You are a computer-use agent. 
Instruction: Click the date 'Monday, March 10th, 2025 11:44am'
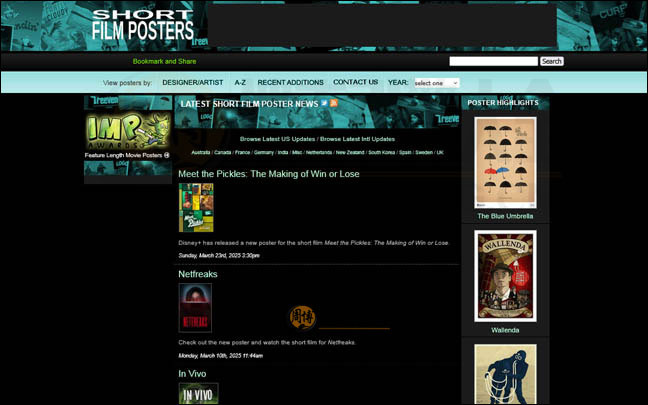pyautogui.click(x=220, y=355)
